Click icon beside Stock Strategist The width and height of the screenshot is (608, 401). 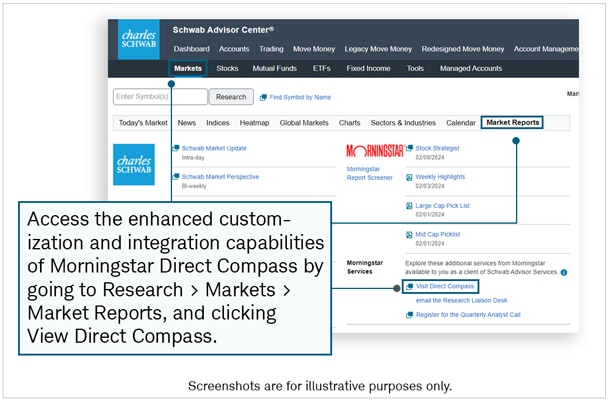(x=409, y=148)
